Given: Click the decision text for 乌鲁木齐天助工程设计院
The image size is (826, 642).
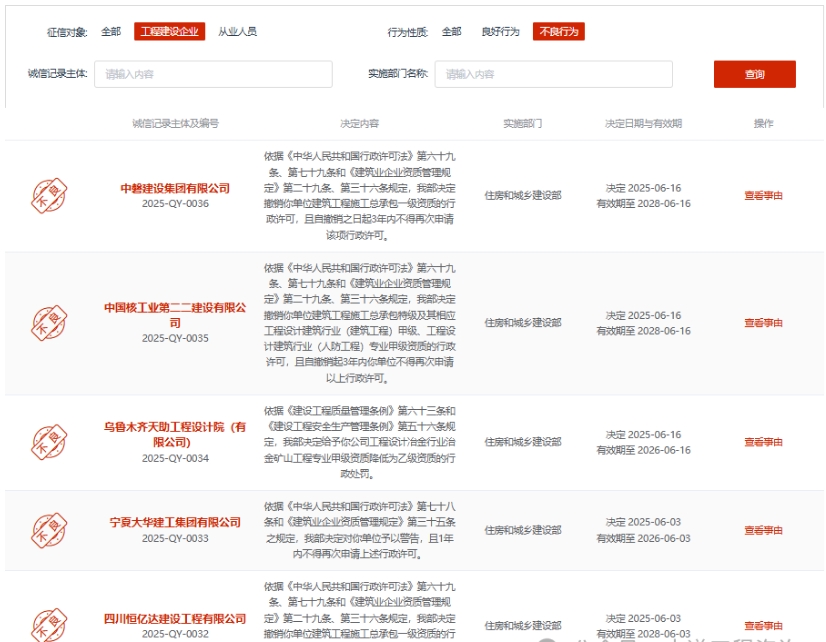Looking at the screenshot, I should click(x=360, y=442).
